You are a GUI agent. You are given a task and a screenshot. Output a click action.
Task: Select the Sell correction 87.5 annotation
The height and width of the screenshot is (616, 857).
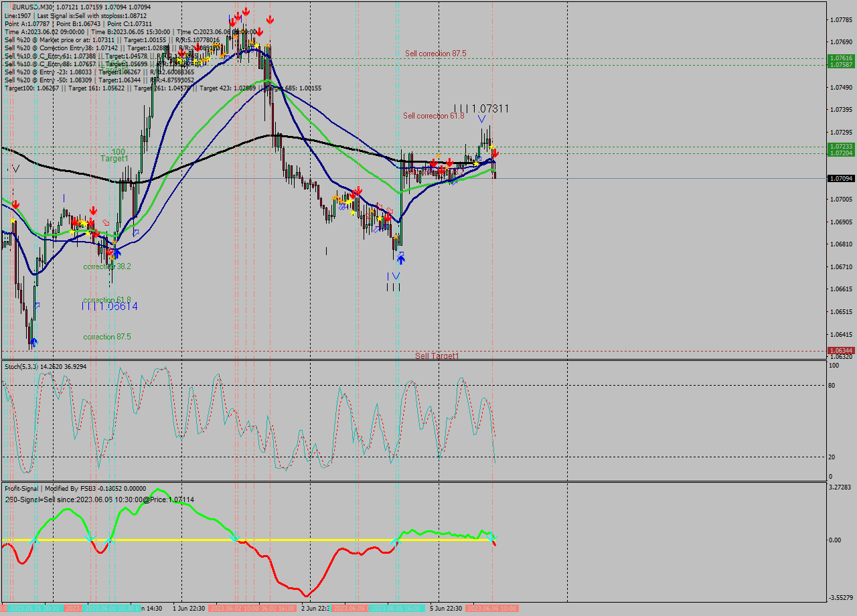435,53
